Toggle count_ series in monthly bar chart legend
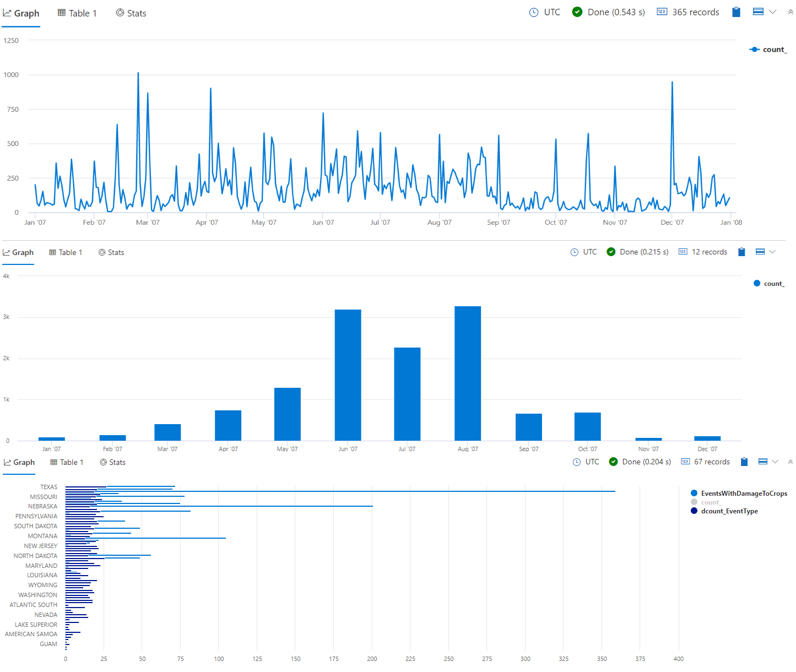 click(769, 284)
